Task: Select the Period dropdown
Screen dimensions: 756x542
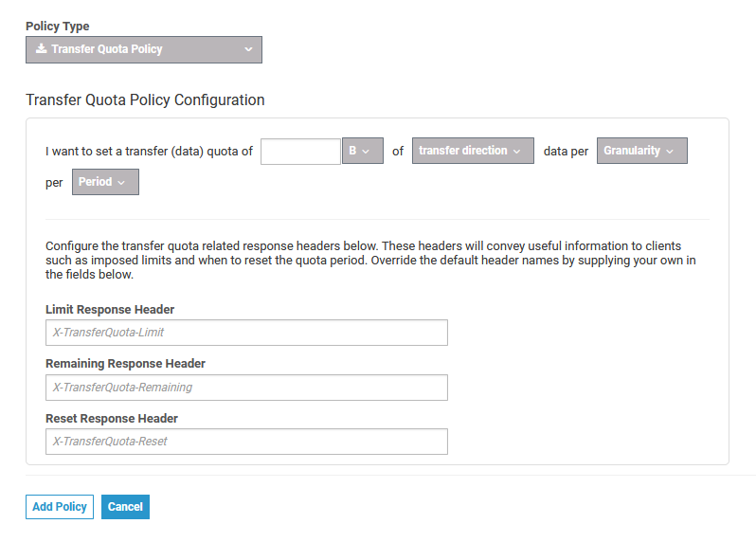Action: pos(104,182)
